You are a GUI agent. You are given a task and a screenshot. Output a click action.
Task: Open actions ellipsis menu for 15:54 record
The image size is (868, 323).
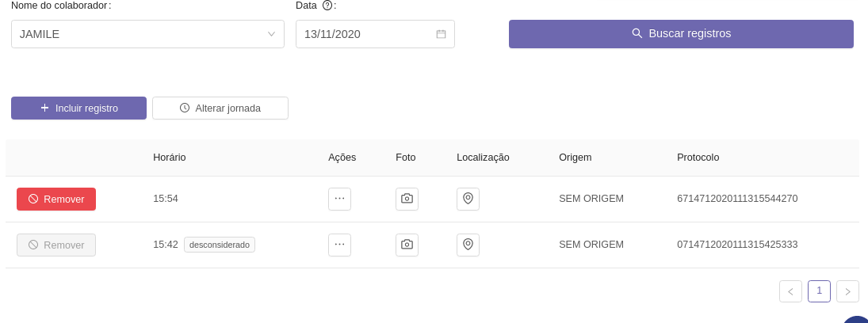tap(339, 199)
